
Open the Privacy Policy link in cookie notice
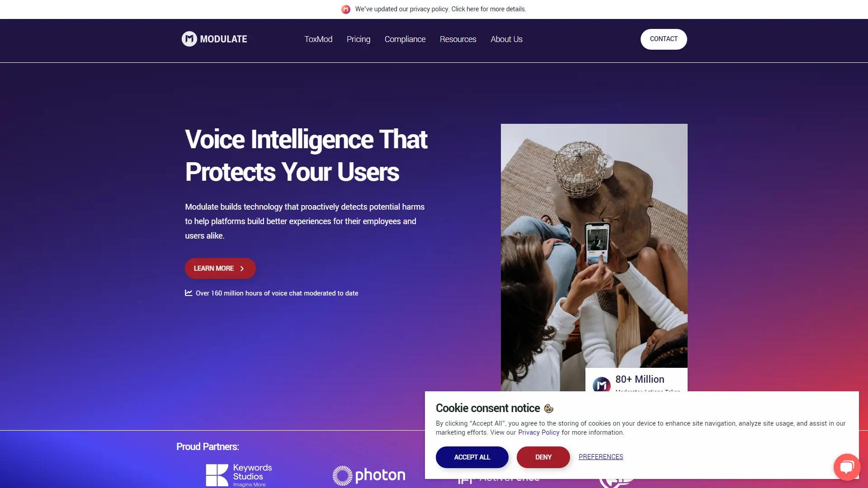click(x=538, y=432)
